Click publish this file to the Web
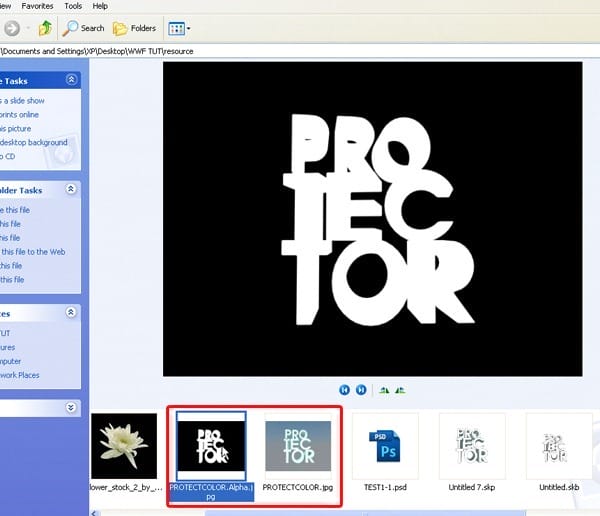Screen dimensions: 600x516 coord(33,252)
